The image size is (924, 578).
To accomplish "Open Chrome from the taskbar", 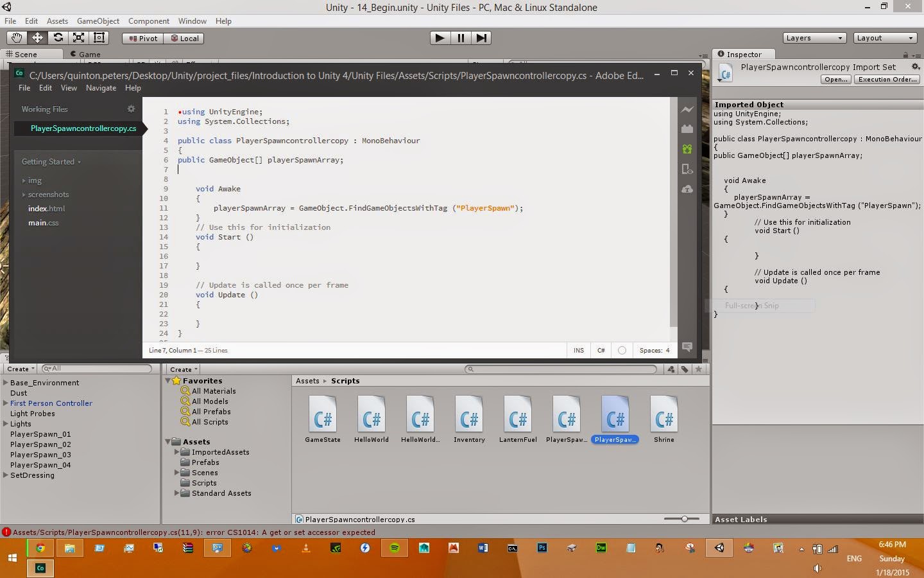I will (x=40, y=548).
